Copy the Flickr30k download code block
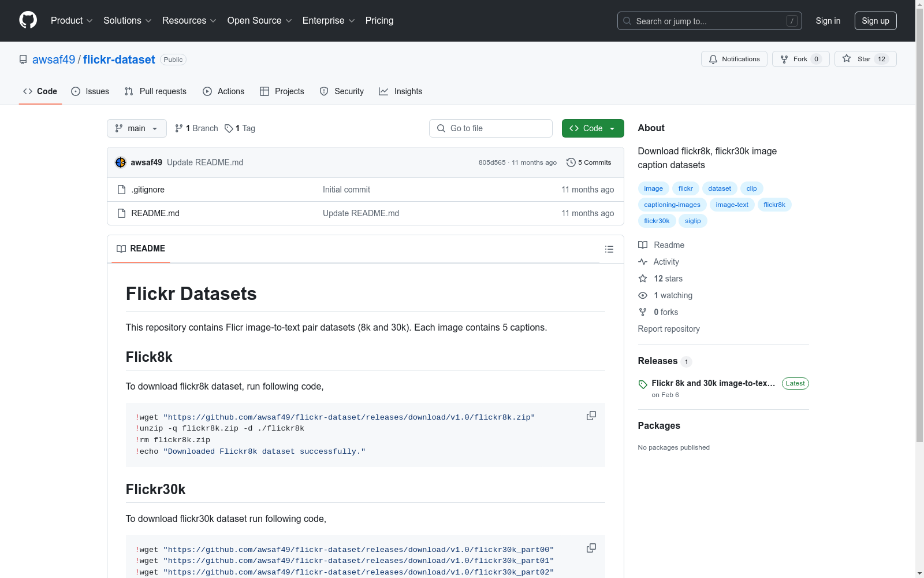This screenshot has width=924, height=578. click(x=591, y=548)
